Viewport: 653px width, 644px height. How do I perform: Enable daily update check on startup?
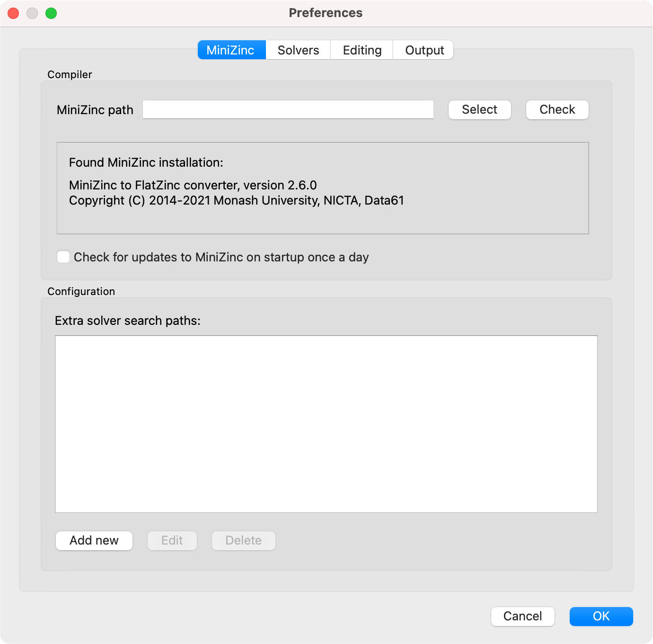tap(63, 257)
